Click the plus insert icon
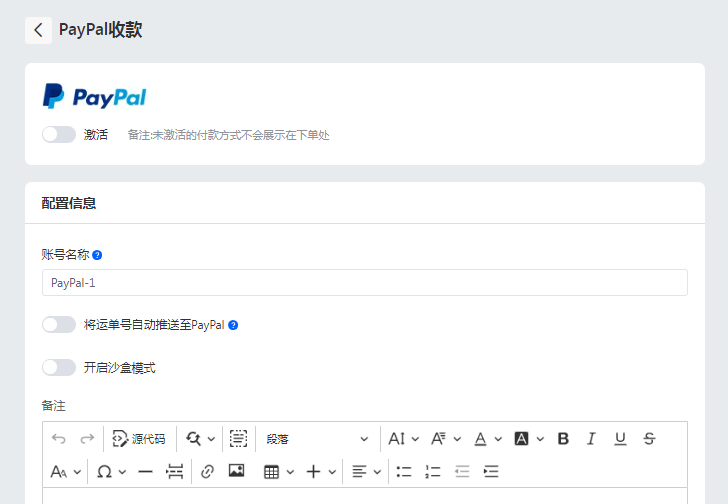 pos(313,472)
